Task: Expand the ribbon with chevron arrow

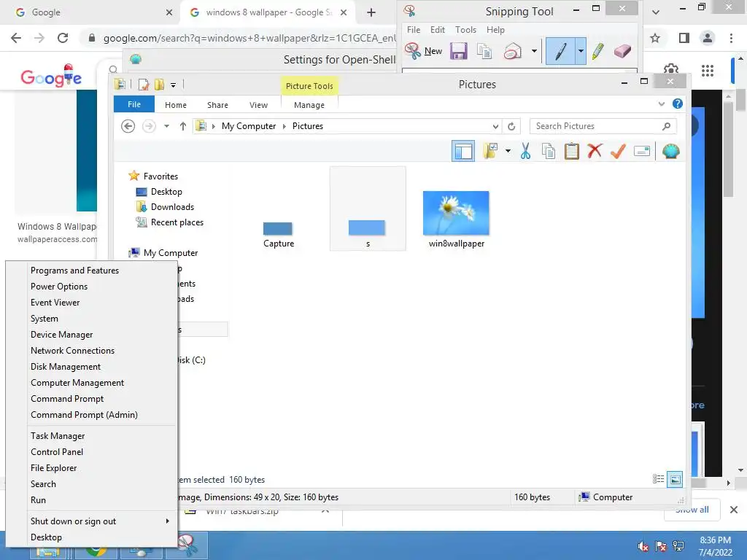Action: [x=661, y=104]
